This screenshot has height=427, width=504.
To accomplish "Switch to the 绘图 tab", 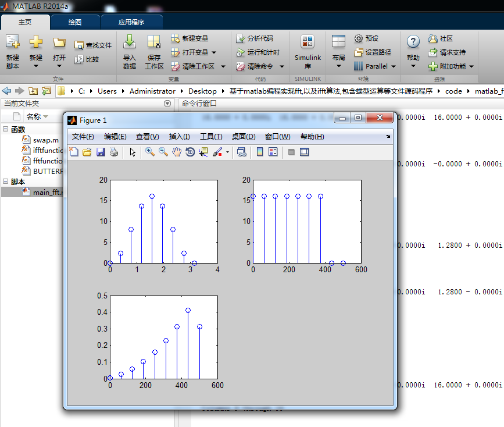I will (75, 22).
